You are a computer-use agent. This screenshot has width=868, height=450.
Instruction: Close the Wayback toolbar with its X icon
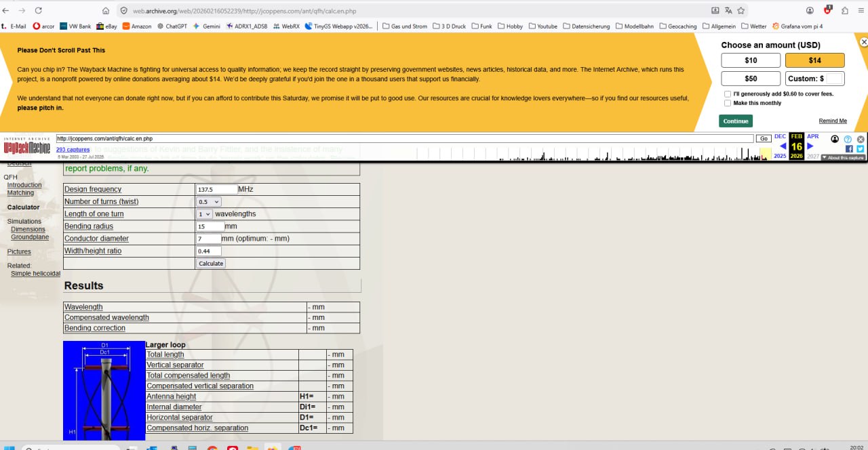click(x=860, y=139)
